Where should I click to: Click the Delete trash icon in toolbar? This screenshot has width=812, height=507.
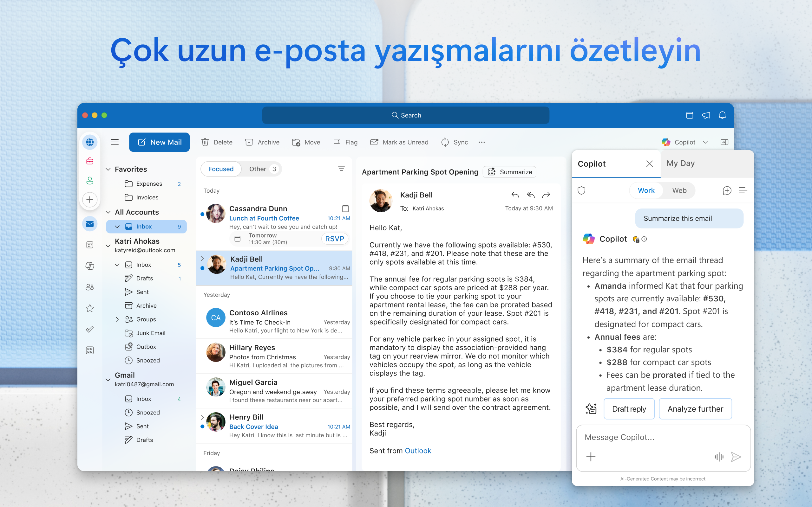[x=205, y=142]
